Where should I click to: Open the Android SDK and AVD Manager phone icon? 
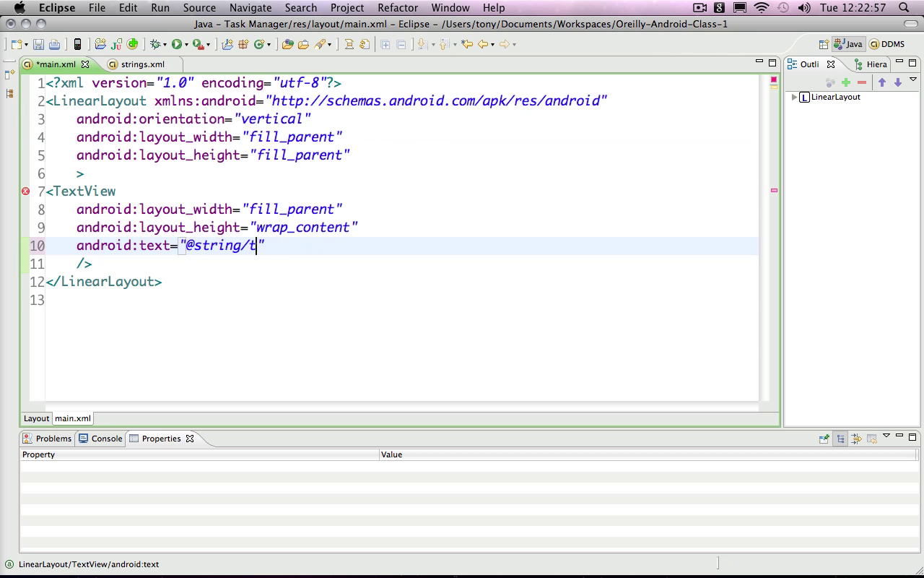(78, 44)
